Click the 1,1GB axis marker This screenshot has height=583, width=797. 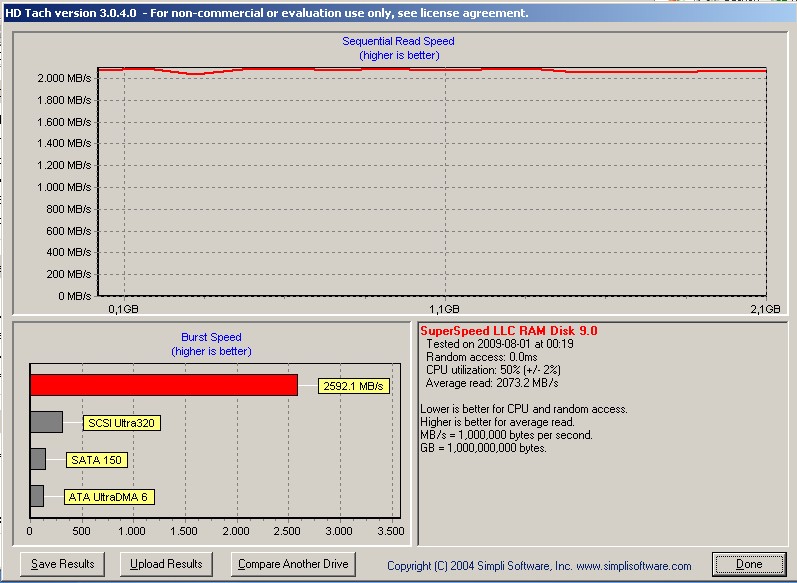(444, 310)
